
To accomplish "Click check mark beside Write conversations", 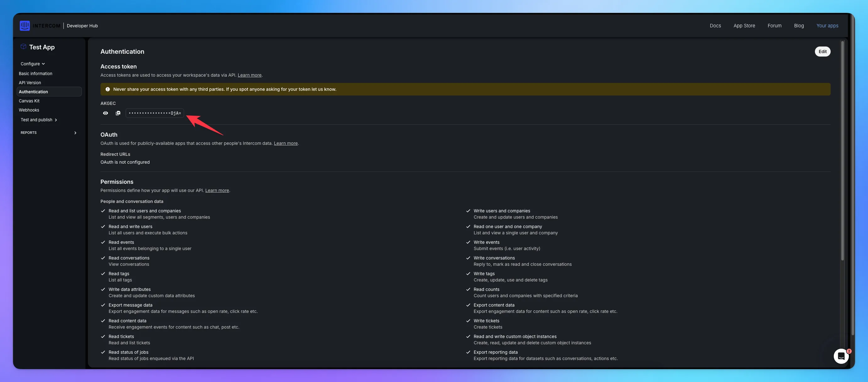I will click(x=468, y=258).
